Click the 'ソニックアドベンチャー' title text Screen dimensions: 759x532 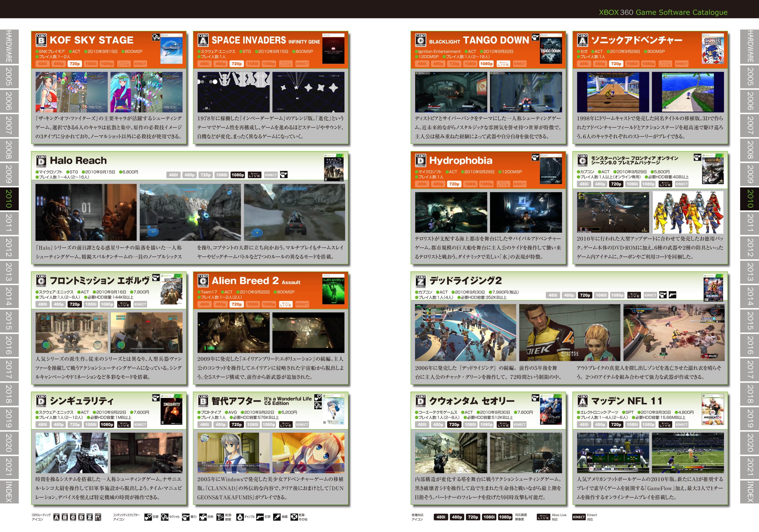[x=636, y=40]
